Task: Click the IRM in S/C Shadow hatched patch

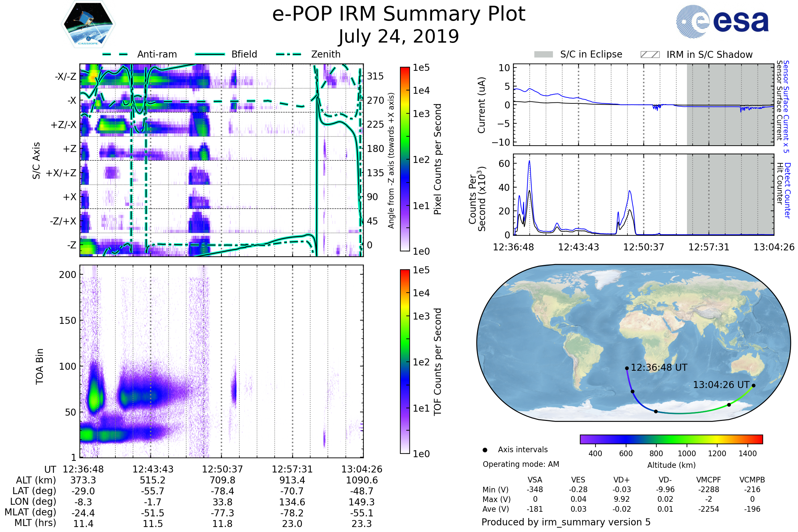Action: point(650,55)
